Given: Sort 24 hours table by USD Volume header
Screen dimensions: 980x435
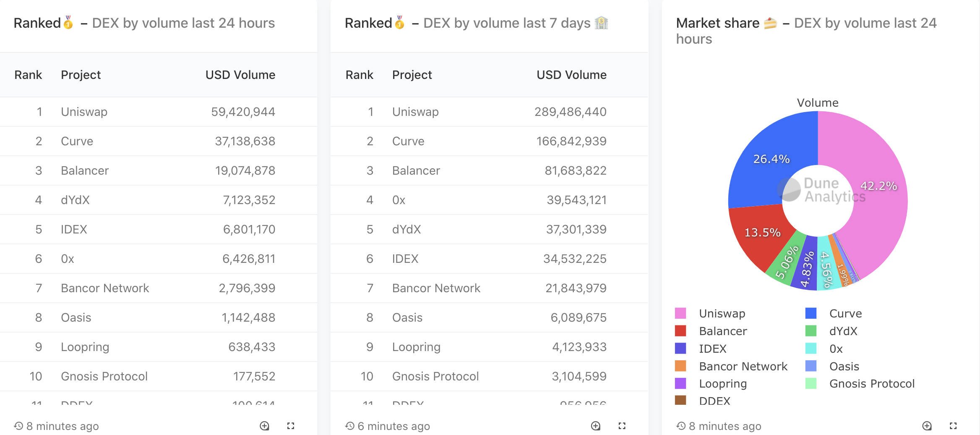Looking at the screenshot, I should (x=240, y=75).
